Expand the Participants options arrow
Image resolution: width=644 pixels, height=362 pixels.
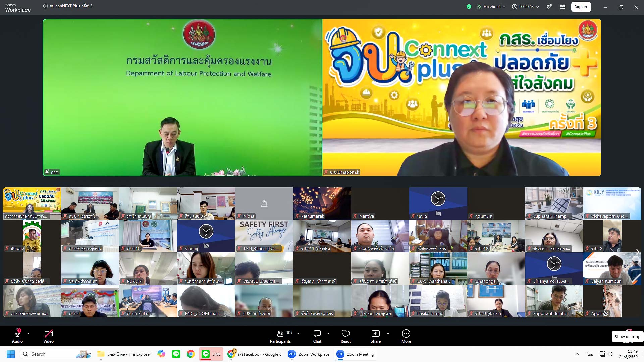click(x=298, y=334)
